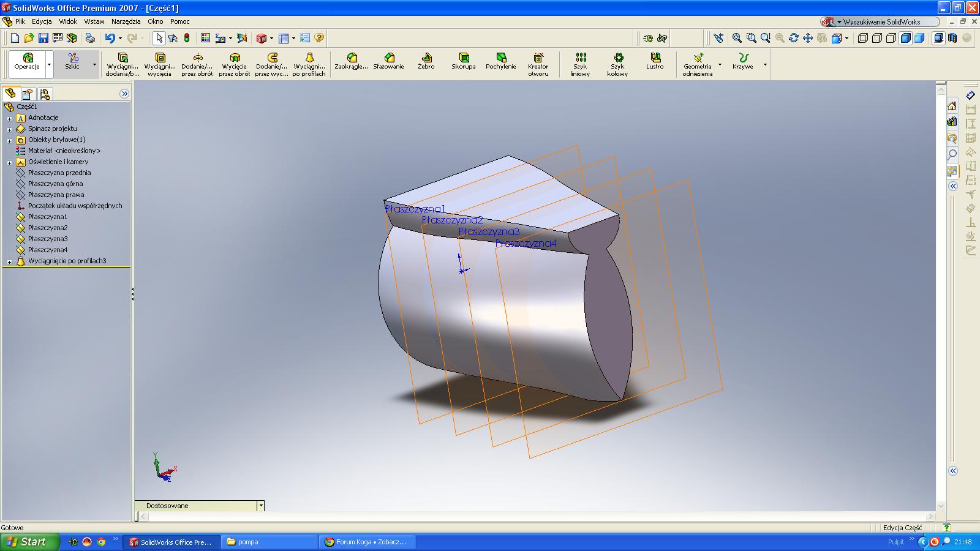Toggle shadows in shaded mode
The image size is (980, 551).
(938, 38)
